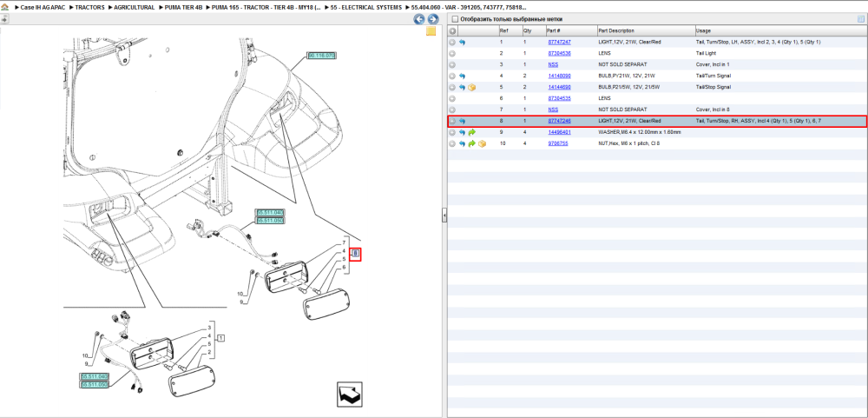Click the package box icon on the 9706755 row
The width and height of the screenshot is (868, 418).
[x=482, y=143]
